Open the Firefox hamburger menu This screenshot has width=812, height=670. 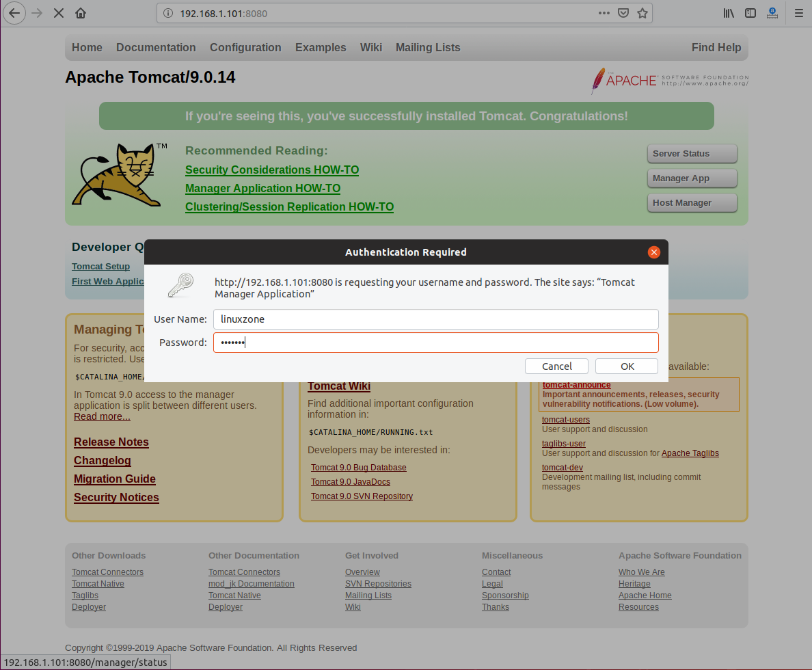click(798, 13)
